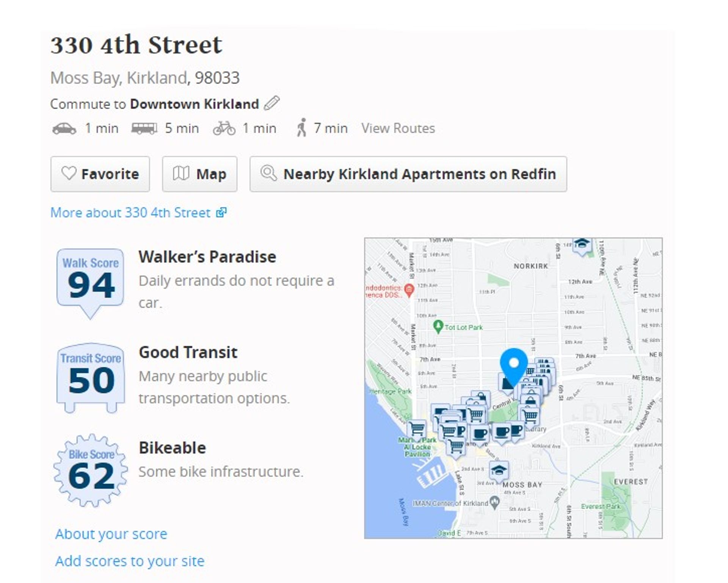Follow the Add scores to your site link
Viewport: 728px width, 583px height.
130,561
